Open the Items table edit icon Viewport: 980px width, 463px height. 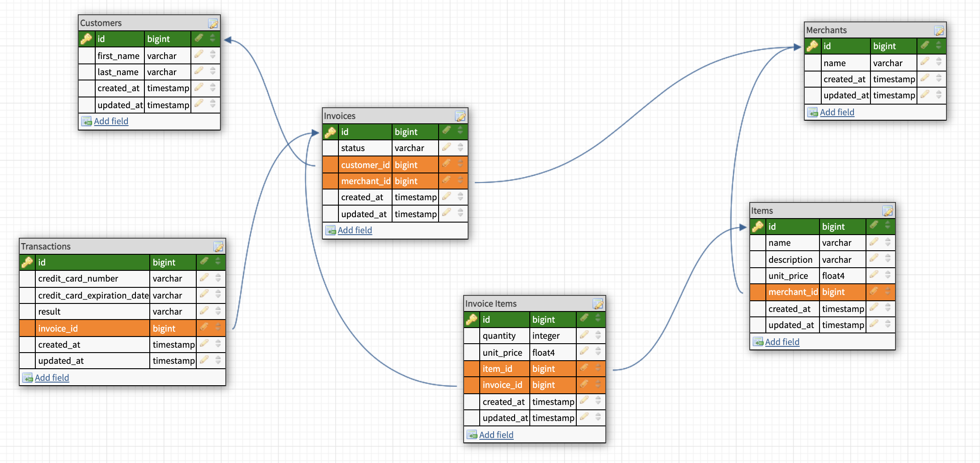point(888,211)
